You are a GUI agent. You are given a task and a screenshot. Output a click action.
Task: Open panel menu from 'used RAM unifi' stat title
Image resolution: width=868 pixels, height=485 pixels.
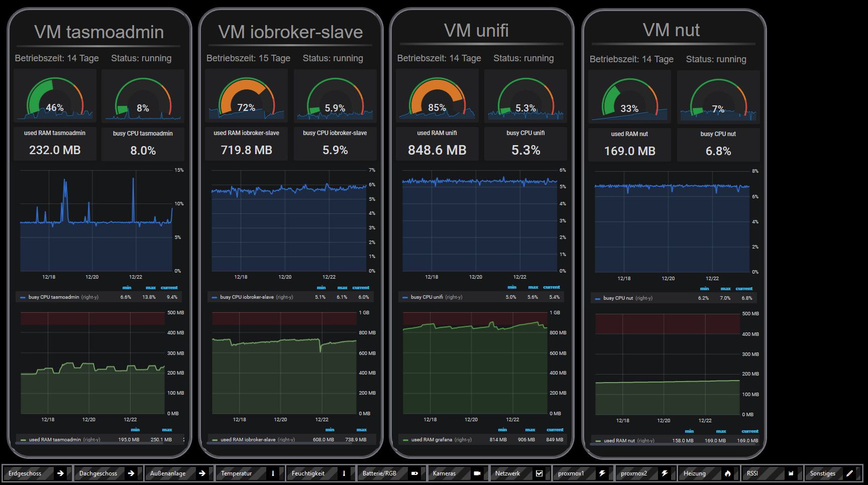coord(437,133)
